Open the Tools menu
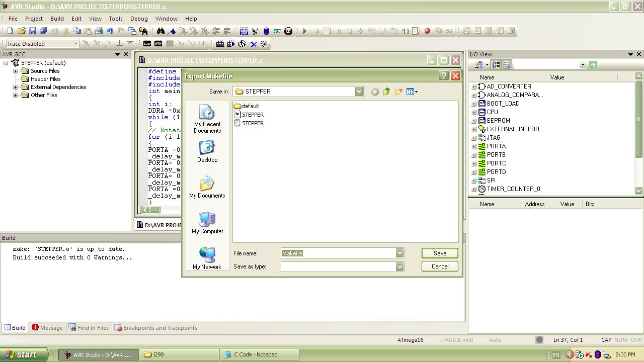Screen dimensions: 644x362 click(x=116, y=19)
